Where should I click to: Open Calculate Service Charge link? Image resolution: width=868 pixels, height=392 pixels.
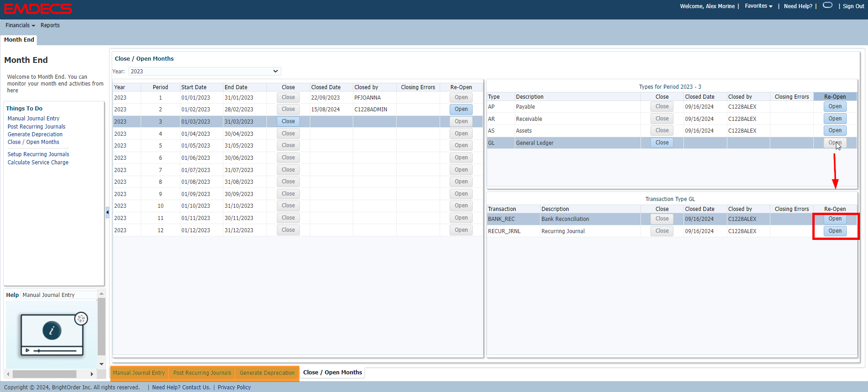point(38,163)
